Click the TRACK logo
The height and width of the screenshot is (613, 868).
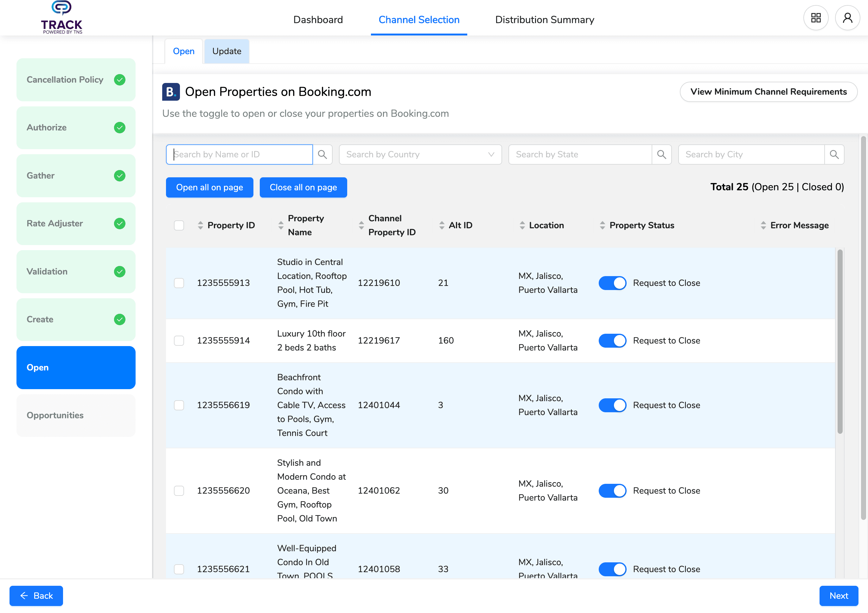pos(62,17)
